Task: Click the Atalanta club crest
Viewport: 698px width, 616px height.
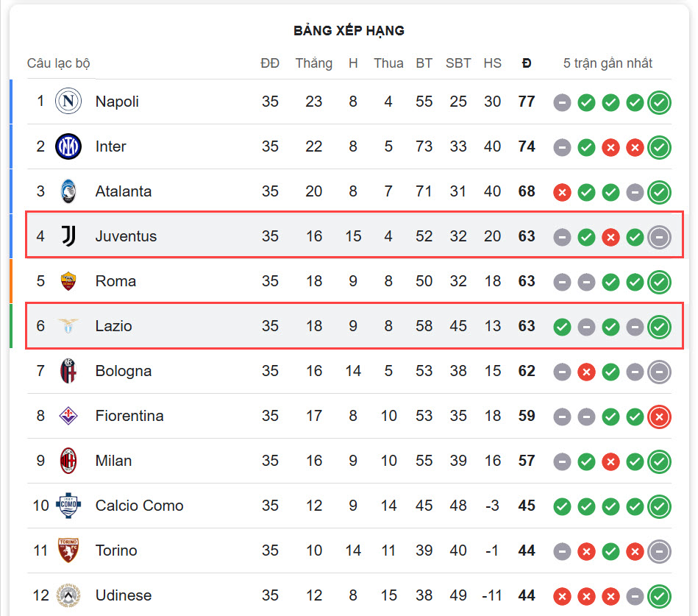Action: click(x=68, y=191)
